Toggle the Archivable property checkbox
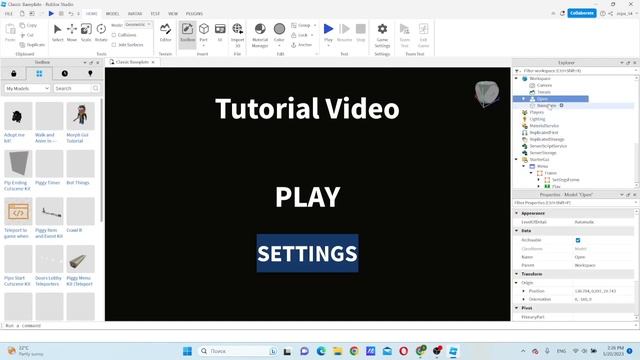Image resolution: width=640 pixels, height=360 pixels. 578,240
